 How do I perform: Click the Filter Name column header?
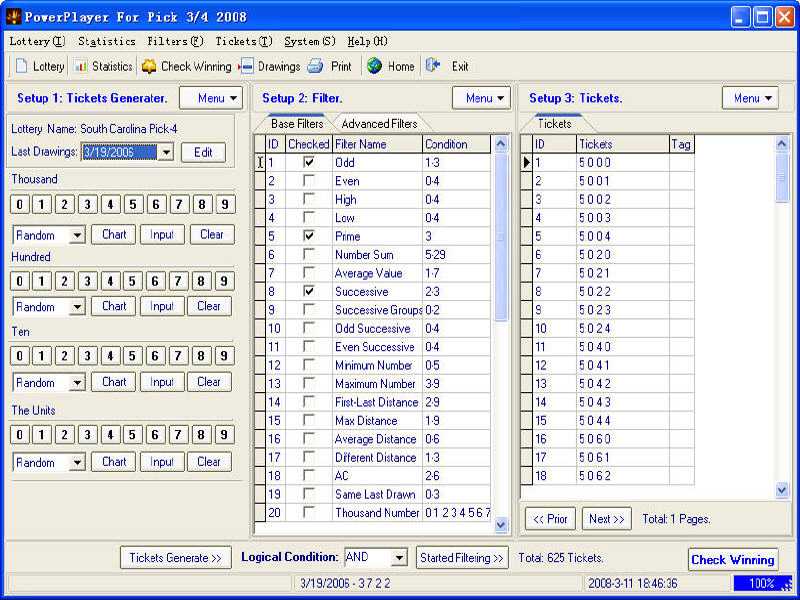coord(377,144)
